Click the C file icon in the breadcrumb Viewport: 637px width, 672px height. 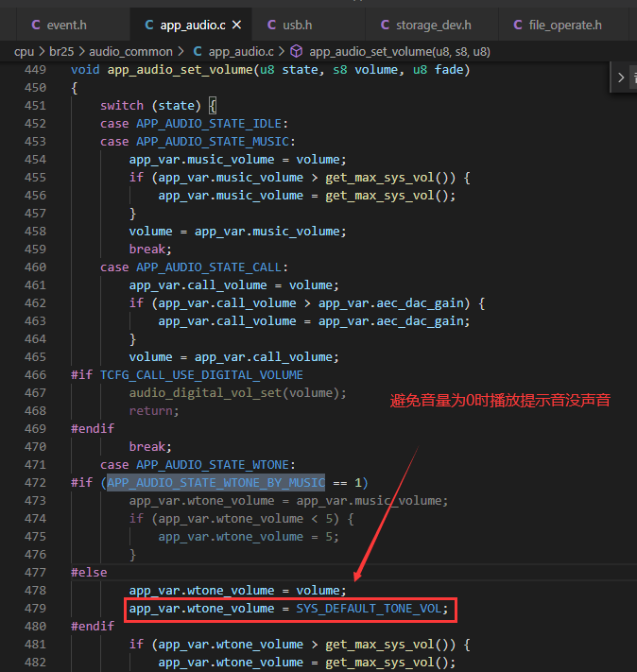pyautogui.click(x=198, y=52)
